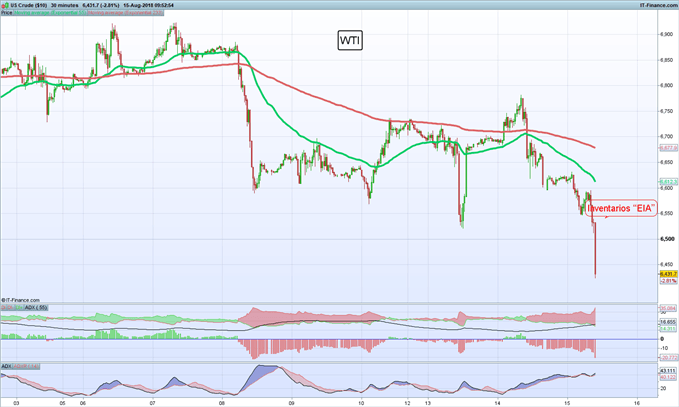Click the '14' date label on time axis
This screenshot has width=679, height=407.
click(498, 403)
